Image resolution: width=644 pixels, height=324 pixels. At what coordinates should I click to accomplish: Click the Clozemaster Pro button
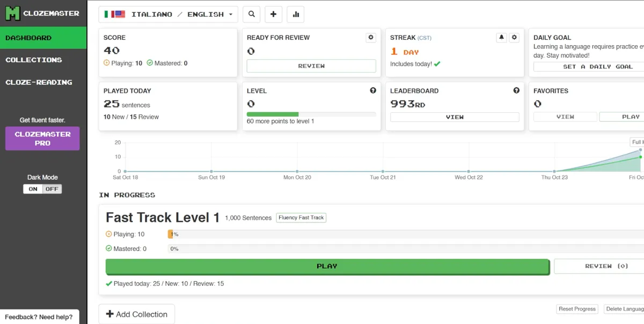[x=42, y=139]
